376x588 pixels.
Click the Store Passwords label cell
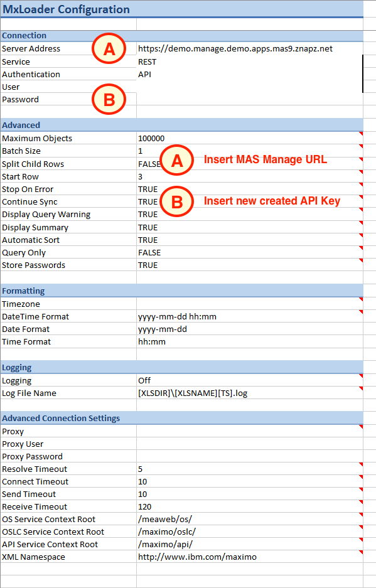68,265
